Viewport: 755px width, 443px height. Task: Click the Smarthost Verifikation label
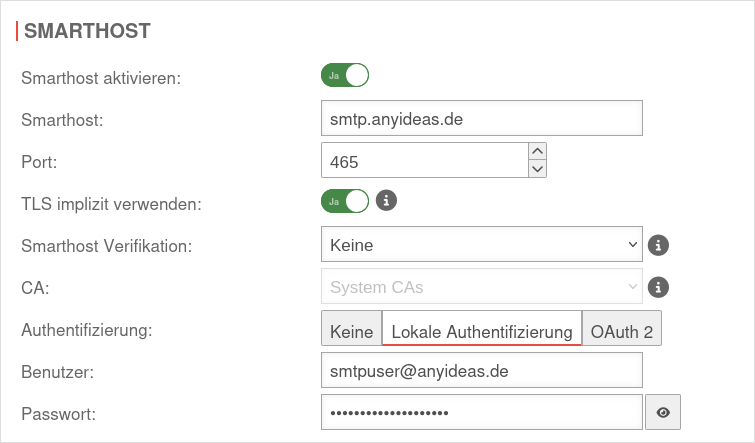point(106,245)
